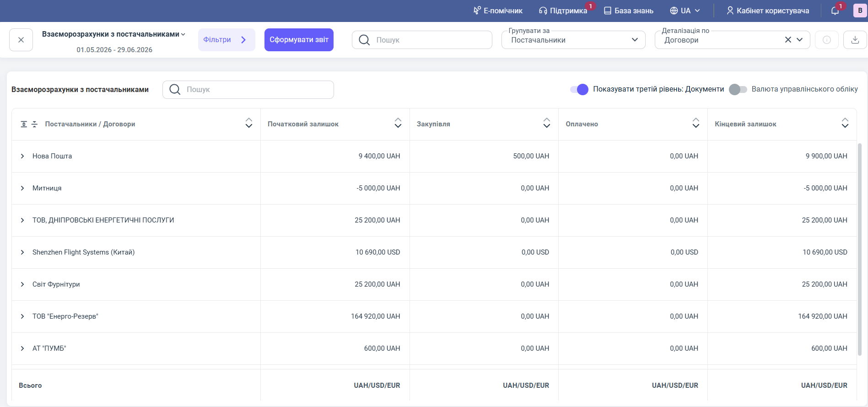Toggle Показувати третій рівень: Документи
Screen dimensions: 868x407
(579, 89)
